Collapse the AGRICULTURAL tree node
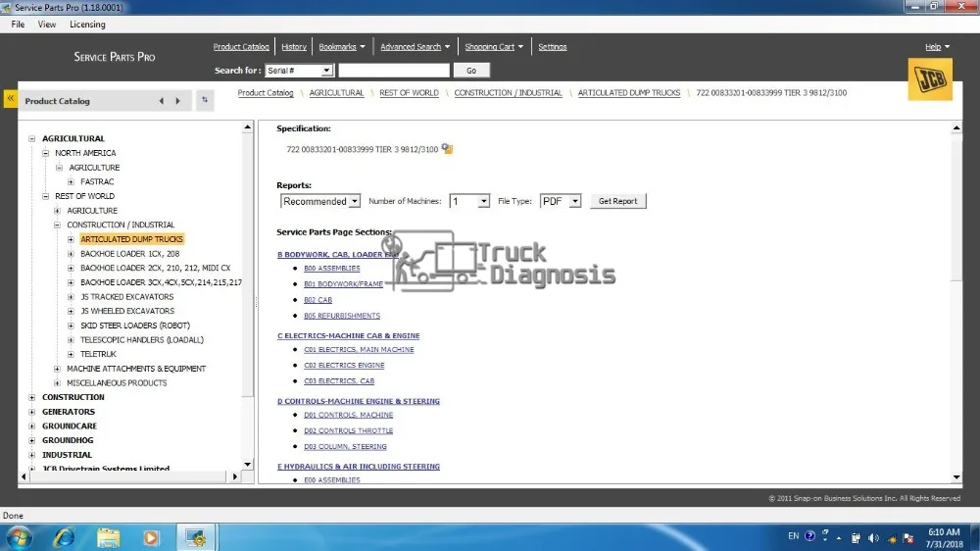 32,139
